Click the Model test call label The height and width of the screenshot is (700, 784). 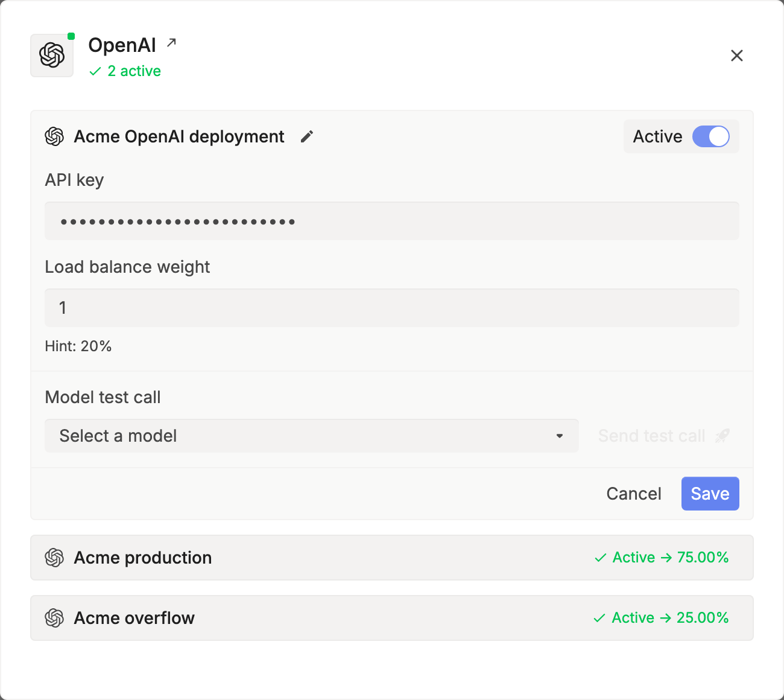(103, 397)
